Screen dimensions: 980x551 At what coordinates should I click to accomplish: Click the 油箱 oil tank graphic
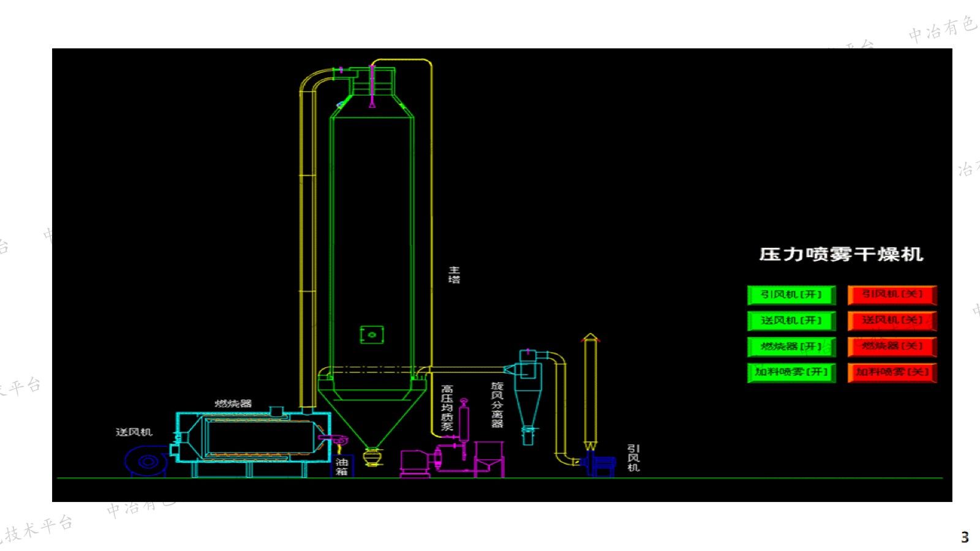pos(342,467)
